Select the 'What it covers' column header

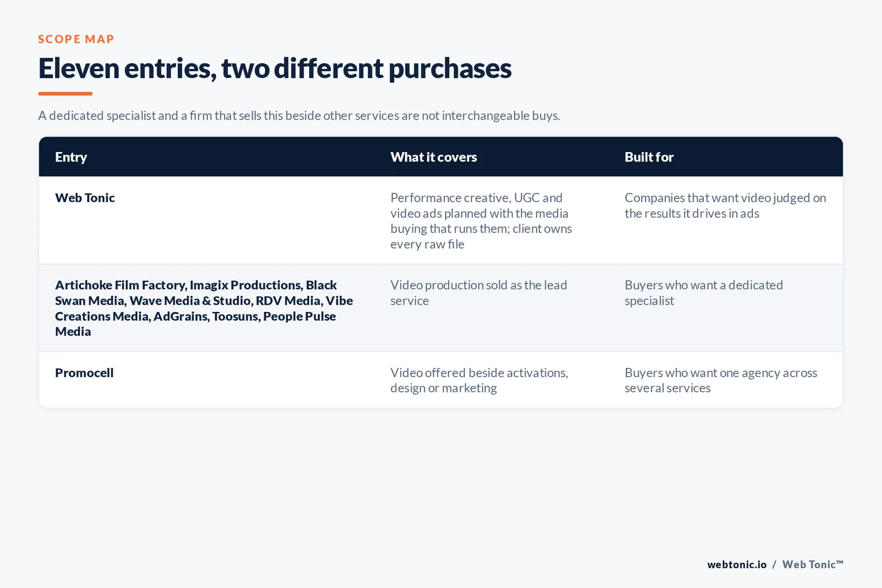point(434,157)
